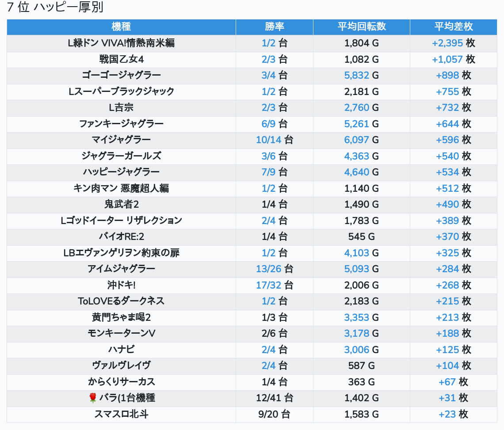Select the ヴァルヴレイヴ machine name

pos(121,366)
